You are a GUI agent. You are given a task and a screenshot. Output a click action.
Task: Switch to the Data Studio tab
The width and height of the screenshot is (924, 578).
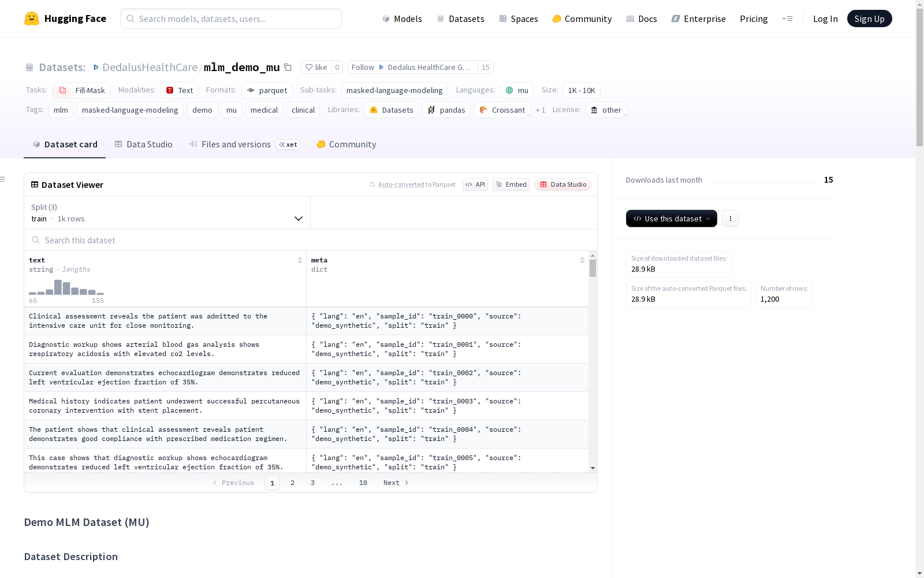[143, 144]
